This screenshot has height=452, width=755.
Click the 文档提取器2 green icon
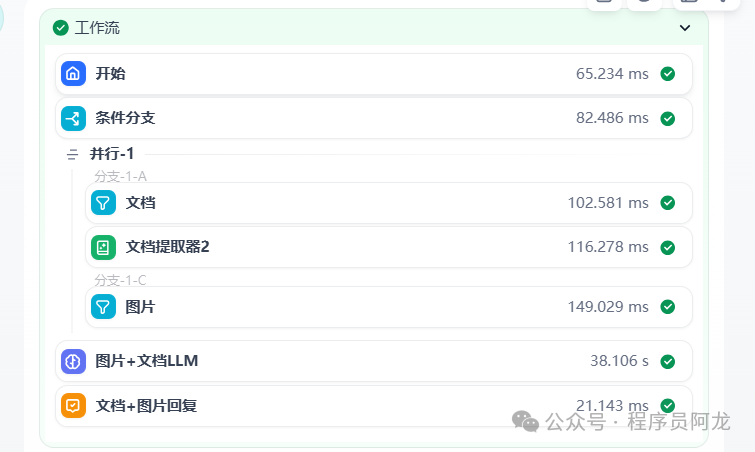coord(103,247)
